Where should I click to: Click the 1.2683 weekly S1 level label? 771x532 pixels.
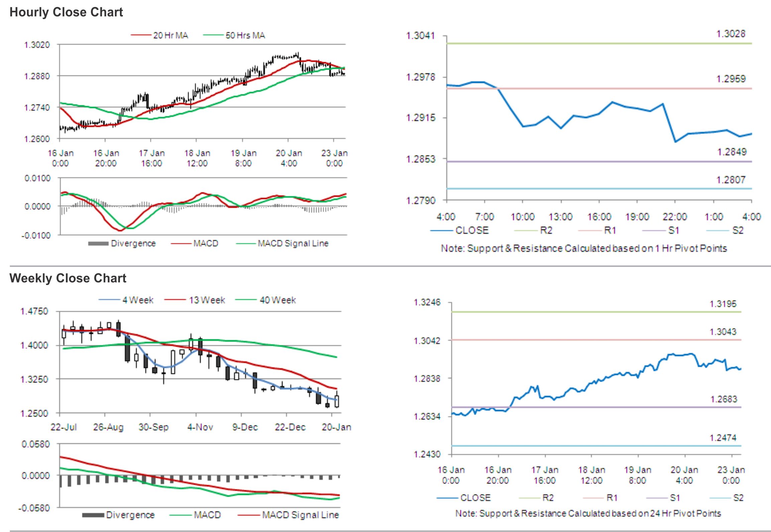pyautogui.click(x=724, y=399)
